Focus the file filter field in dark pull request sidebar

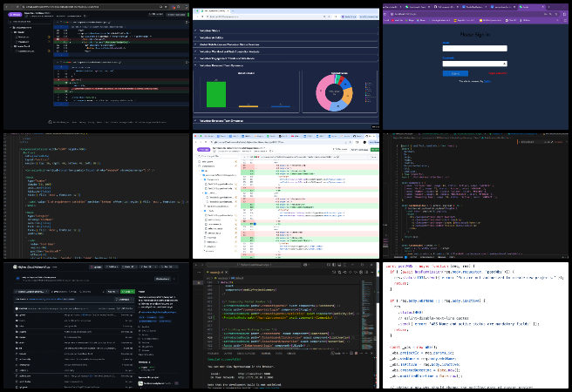click(x=31, y=22)
